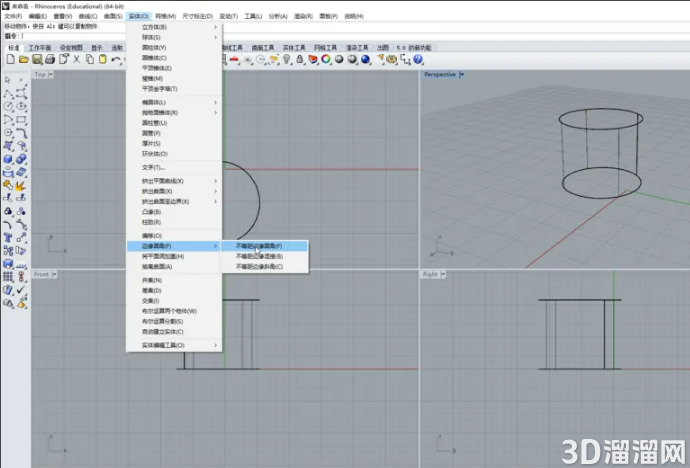Click the Print icon
The height and width of the screenshot is (468, 690).
click(x=50, y=59)
